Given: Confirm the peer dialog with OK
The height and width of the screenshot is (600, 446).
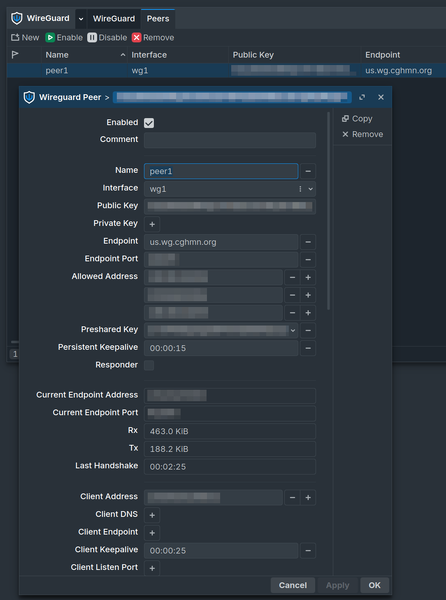Looking at the screenshot, I should (x=374, y=585).
